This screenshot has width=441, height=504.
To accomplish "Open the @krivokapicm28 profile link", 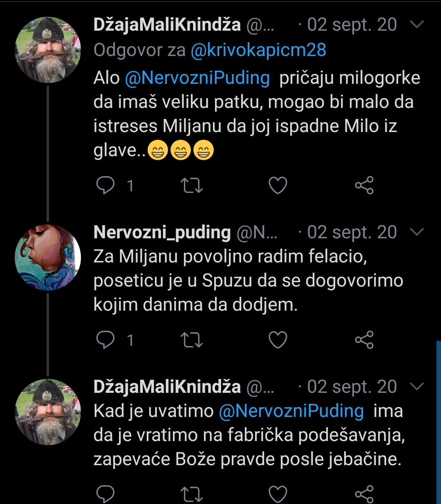I will (258, 50).
